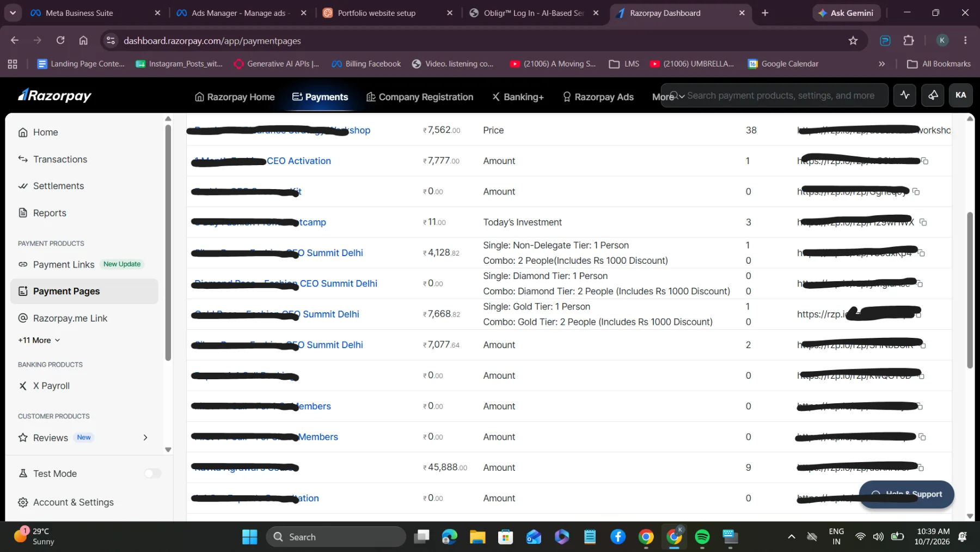The height and width of the screenshot is (552, 980).
Task: Open File Explorer from taskbar
Action: tap(477, 537)
